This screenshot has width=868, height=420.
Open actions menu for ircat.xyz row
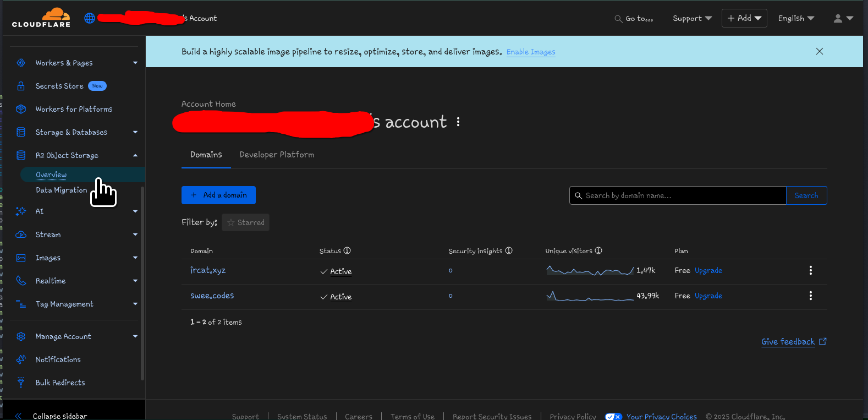810,270
